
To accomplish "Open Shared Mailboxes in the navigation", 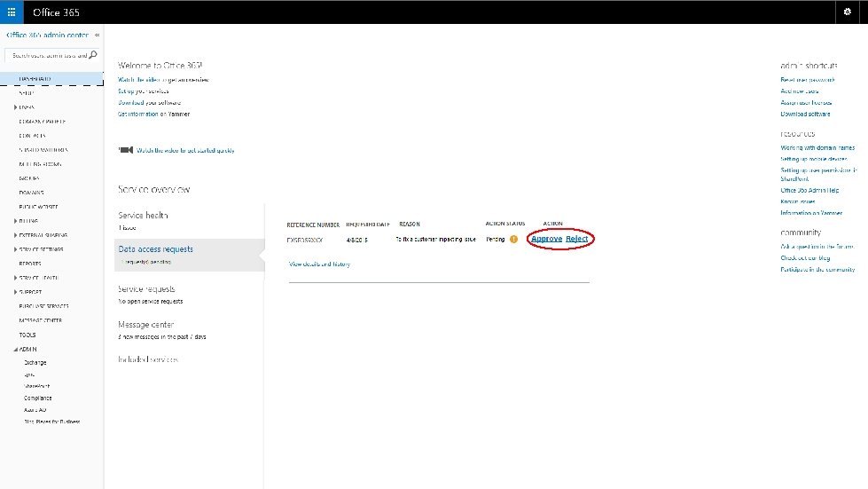I will [43, 150].
